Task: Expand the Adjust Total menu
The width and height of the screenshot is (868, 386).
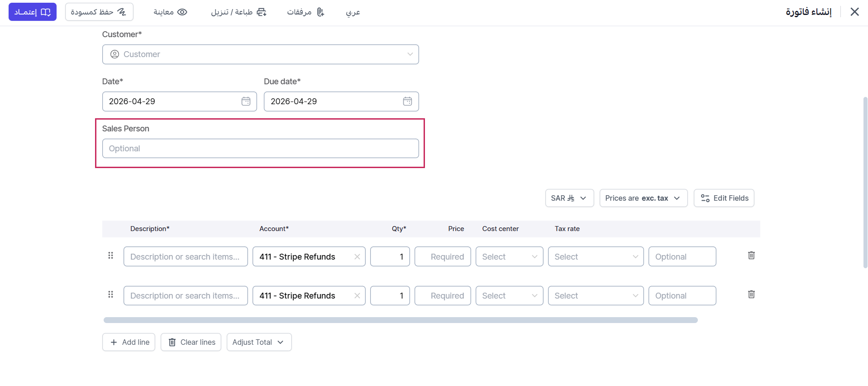Action: pyautogui.click(x=258, y=342)
